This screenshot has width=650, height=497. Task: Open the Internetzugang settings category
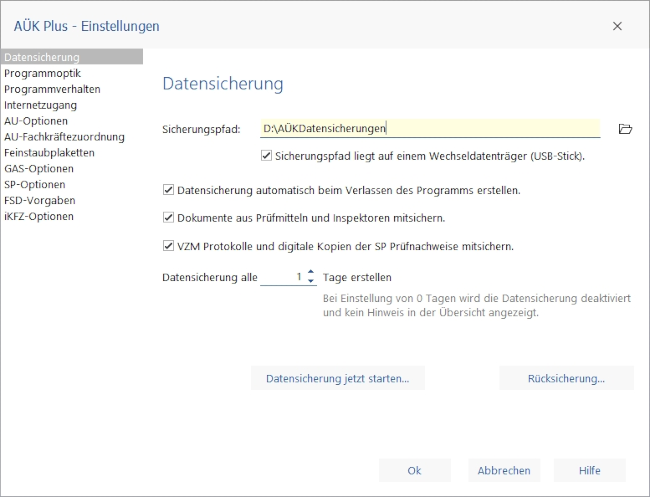(40, 105)
